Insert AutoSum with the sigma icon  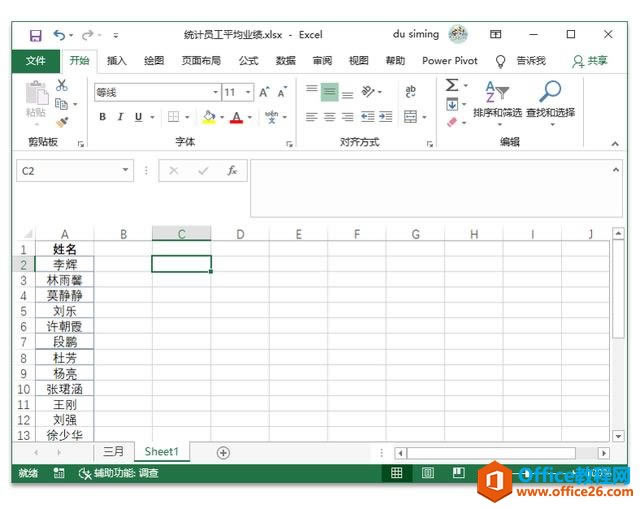coord(452,85)
